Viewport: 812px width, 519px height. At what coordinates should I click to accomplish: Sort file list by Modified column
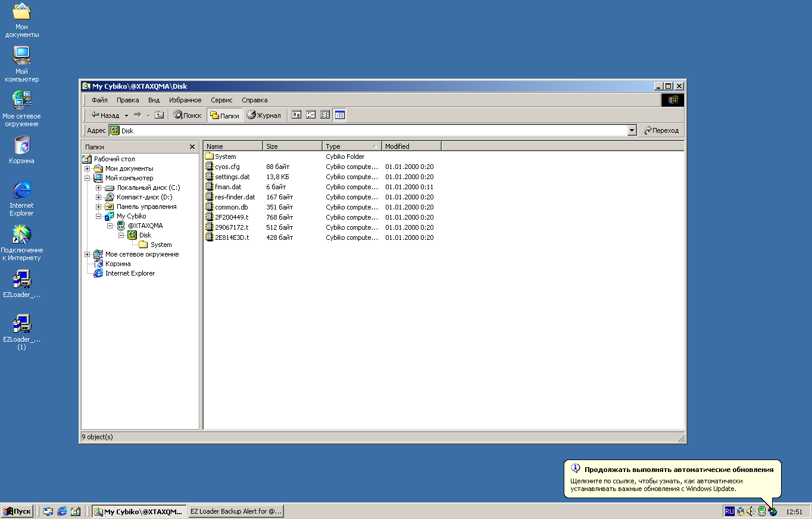(411, 146)
